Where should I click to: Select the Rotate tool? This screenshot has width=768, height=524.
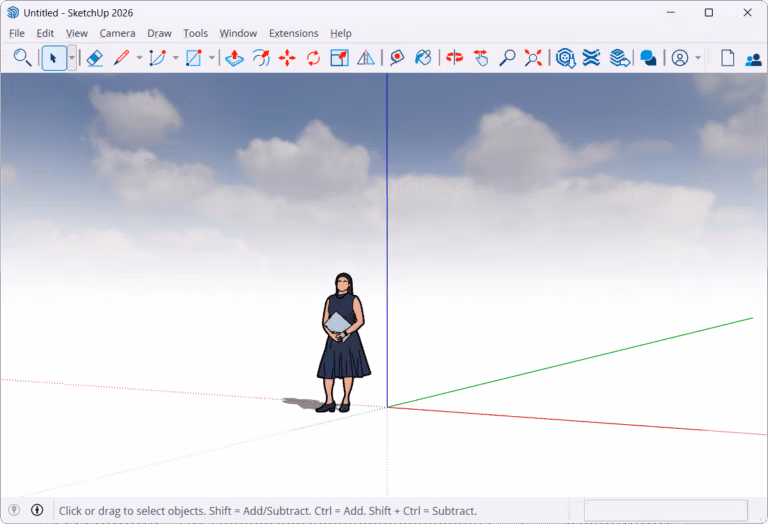[x=313, y=58]
